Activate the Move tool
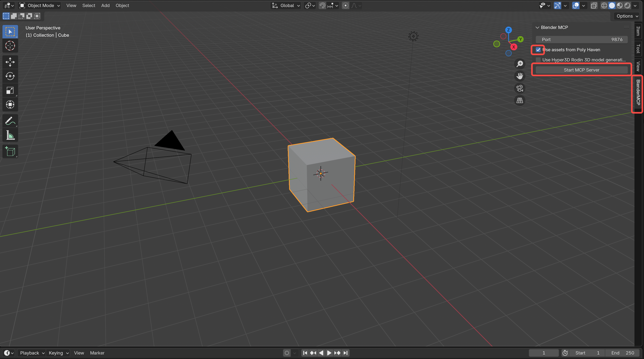The image size is (644, 359). (10, 62)
